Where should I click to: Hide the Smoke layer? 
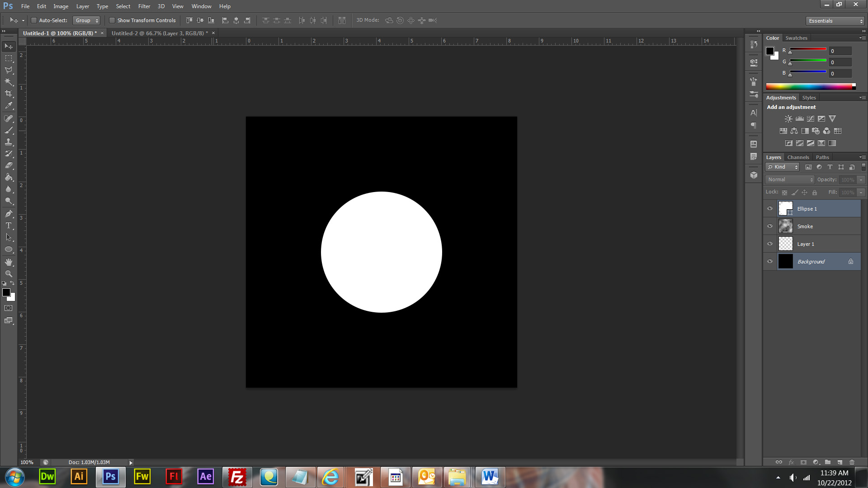pyautogui.click(x=770, y=226)
